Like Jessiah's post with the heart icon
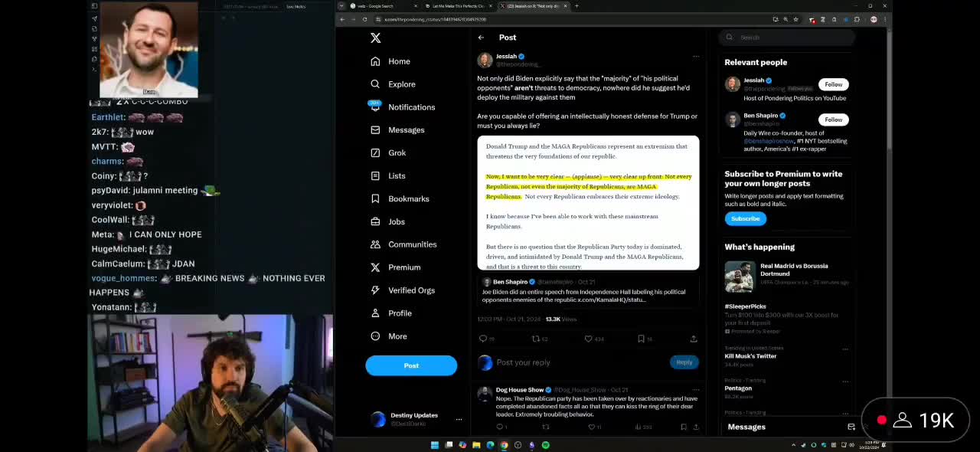The image size is (980, 452). coord(588,339)
